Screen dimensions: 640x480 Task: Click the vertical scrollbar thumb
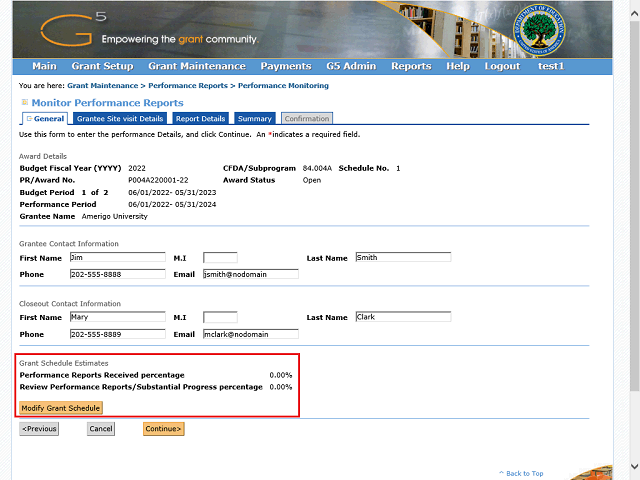tap(634, 206)
